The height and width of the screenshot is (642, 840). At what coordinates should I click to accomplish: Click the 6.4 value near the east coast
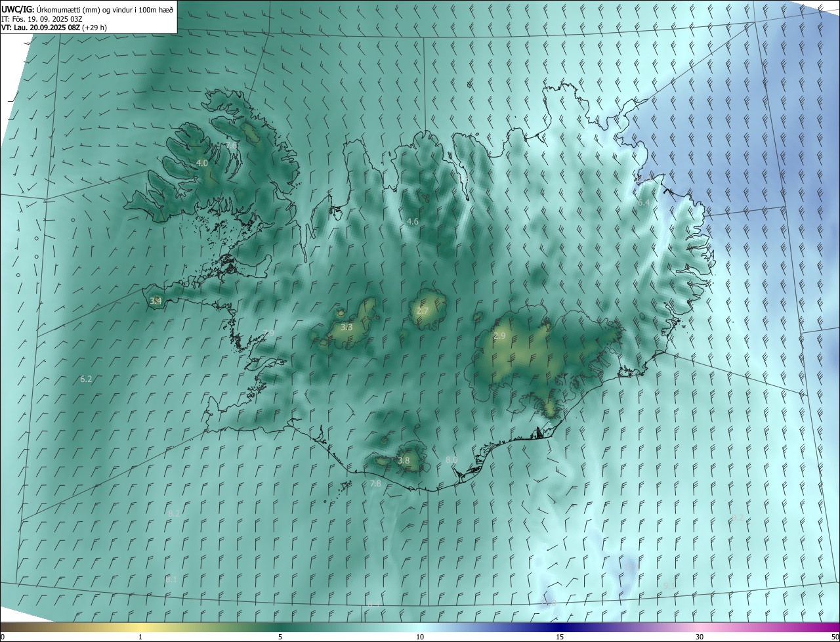(644, 203)
